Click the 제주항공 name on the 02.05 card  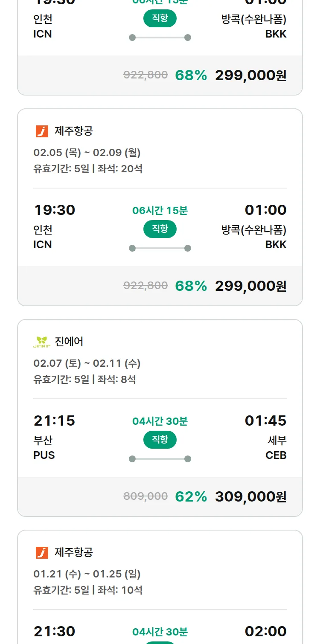(x=73, y=131)
